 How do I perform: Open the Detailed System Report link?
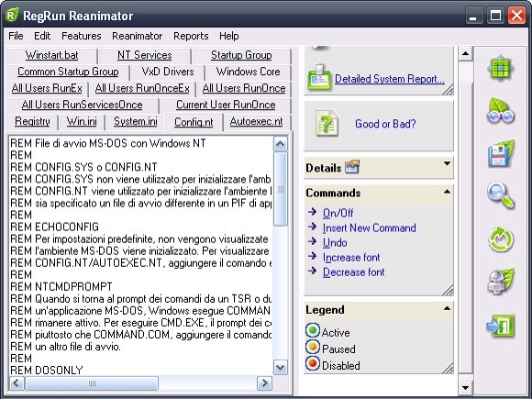390,79
